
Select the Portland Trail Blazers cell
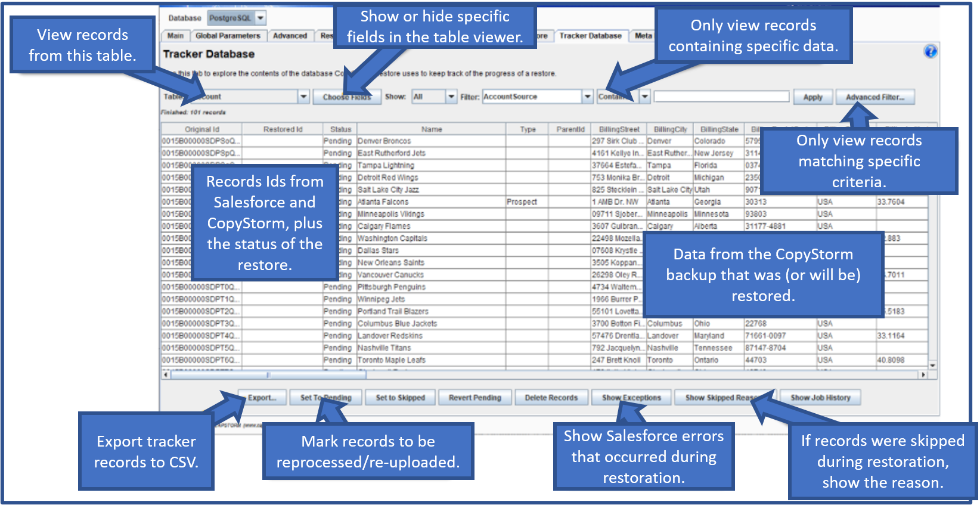pyautogui.click(x=432, y=311)
